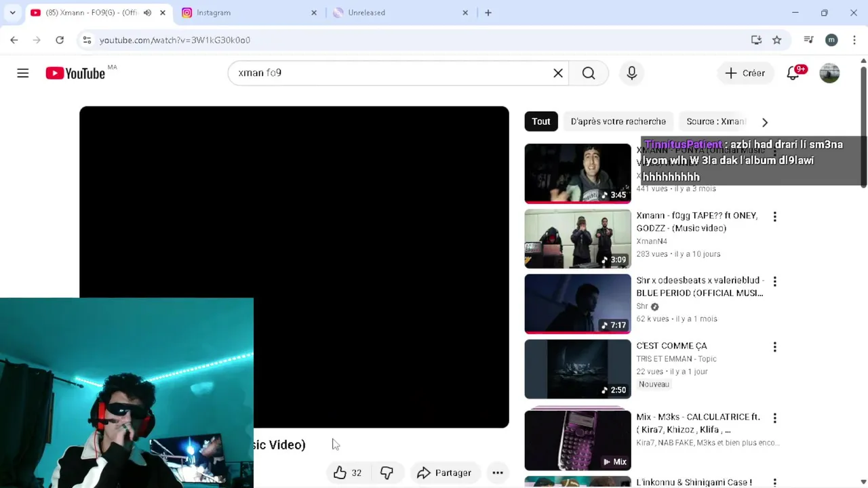
Task: Click the Créer button
Action: [x=745, y=73]
